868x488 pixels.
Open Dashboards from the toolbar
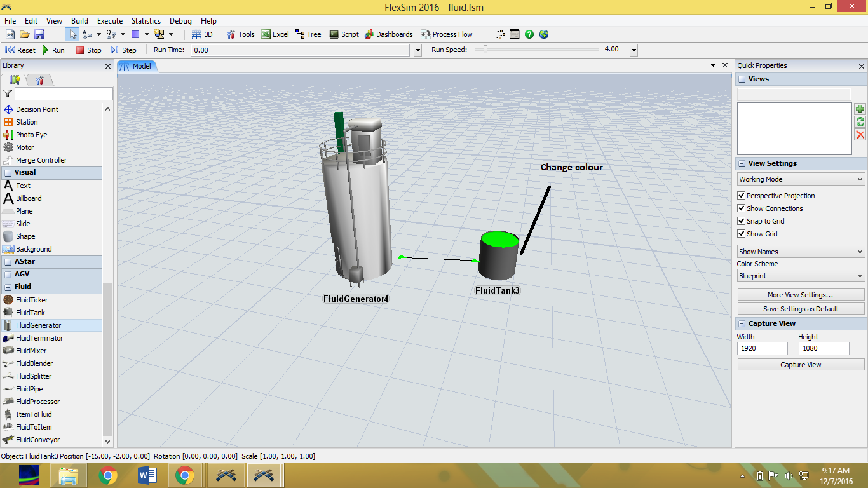point(388,34)
